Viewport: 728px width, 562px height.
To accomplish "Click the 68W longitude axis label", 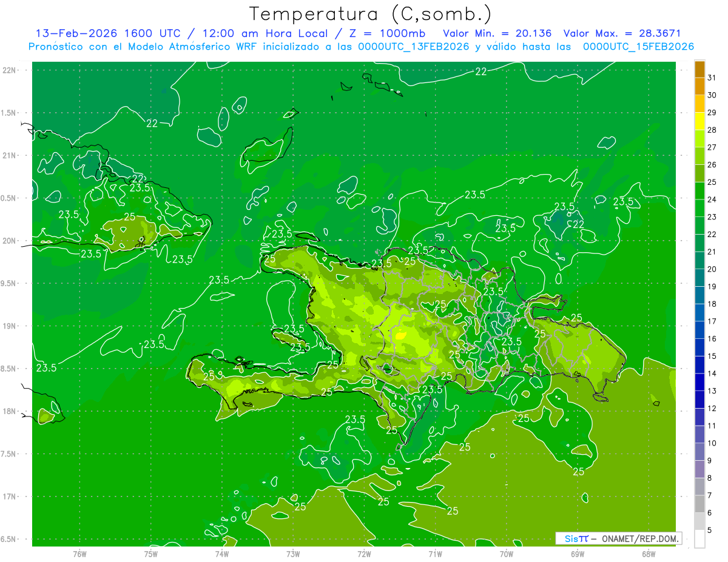I will [649, 554].
